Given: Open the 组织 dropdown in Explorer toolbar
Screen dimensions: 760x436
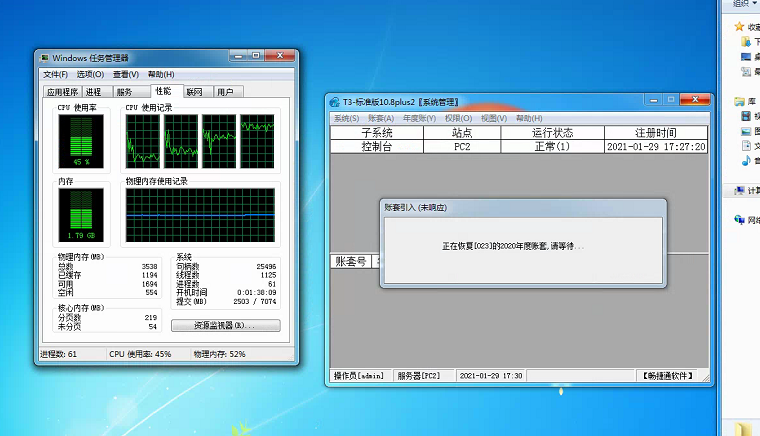Looking at the screenshot, I should pos(744,3).
